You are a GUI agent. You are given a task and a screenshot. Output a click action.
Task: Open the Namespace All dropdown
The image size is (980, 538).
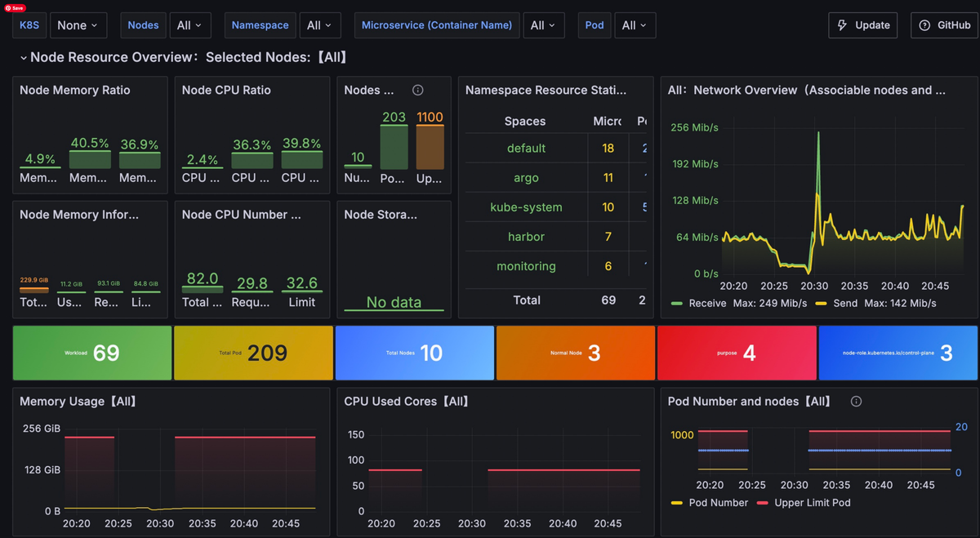click(320, 25)
